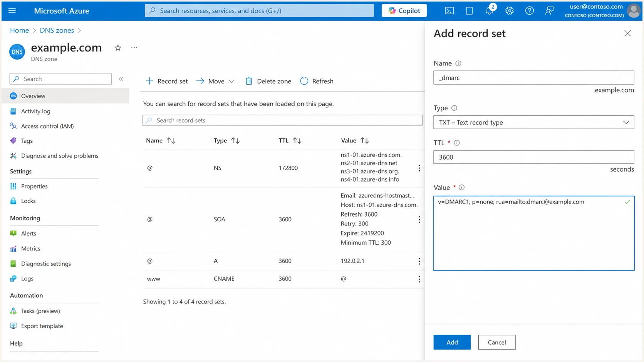
Task: Open the context menu for the SOA record
Action: (x=419, y=219)
